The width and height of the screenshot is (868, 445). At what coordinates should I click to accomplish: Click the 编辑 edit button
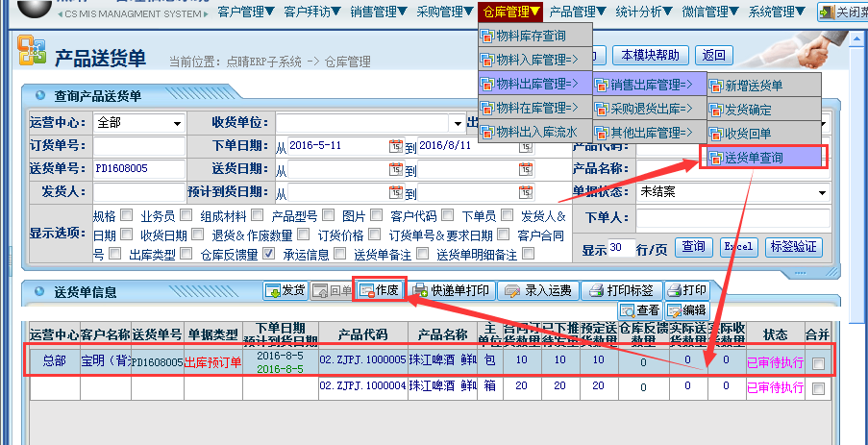click(x=686, y=310)
